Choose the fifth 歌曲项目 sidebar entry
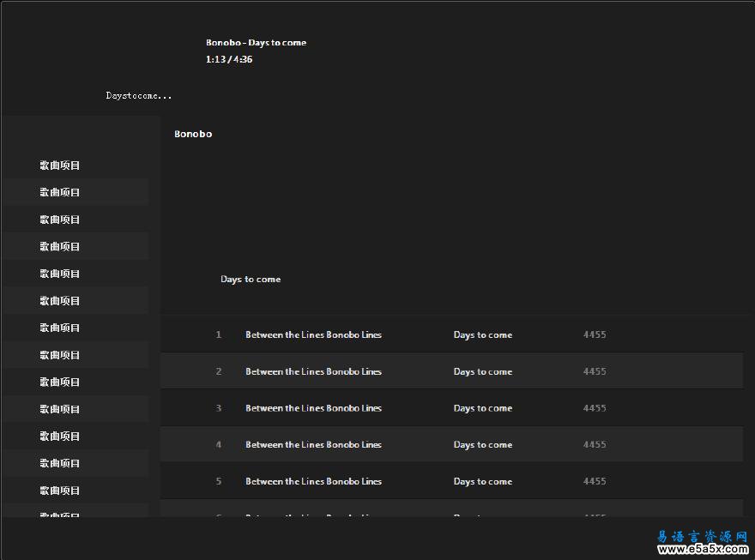The width and height of the screenshot is (755, 560). [x=60, y=274]
